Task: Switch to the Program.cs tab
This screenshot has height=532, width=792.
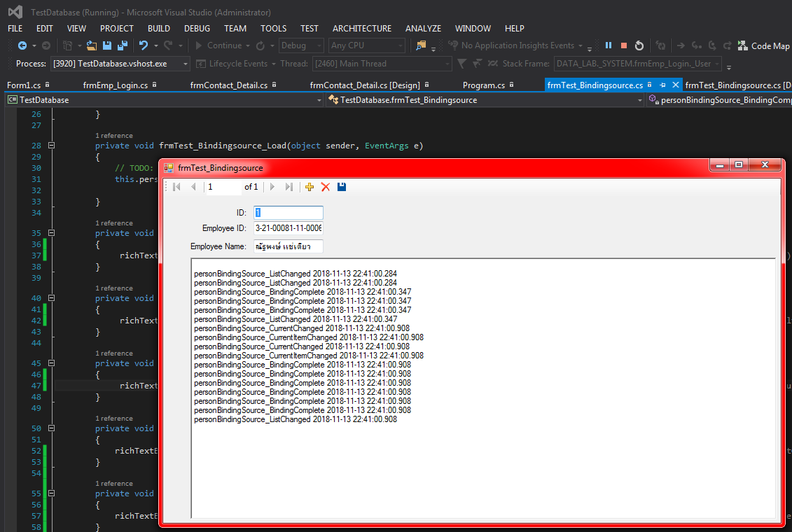Action: (x=483, y=85)
